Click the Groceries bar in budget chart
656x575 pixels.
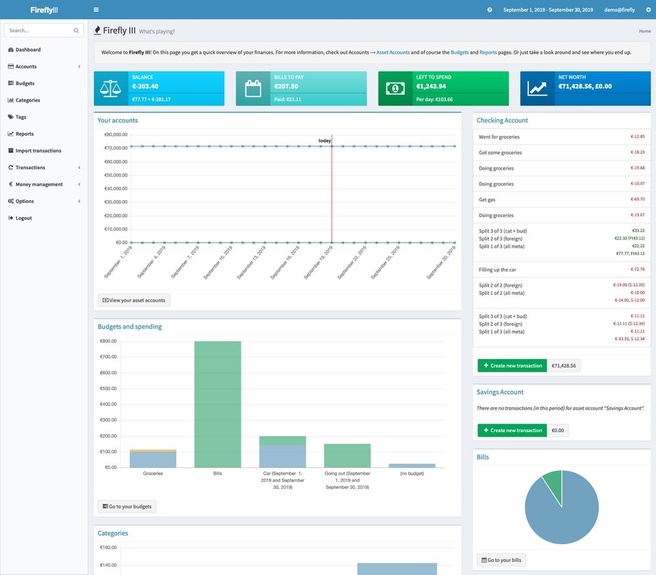tap(153, 459)
